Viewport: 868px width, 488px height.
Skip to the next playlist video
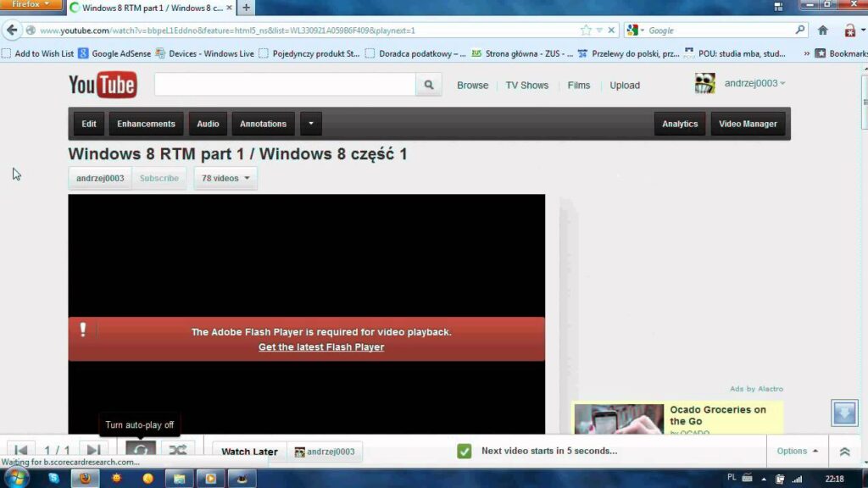coord(94,451)
